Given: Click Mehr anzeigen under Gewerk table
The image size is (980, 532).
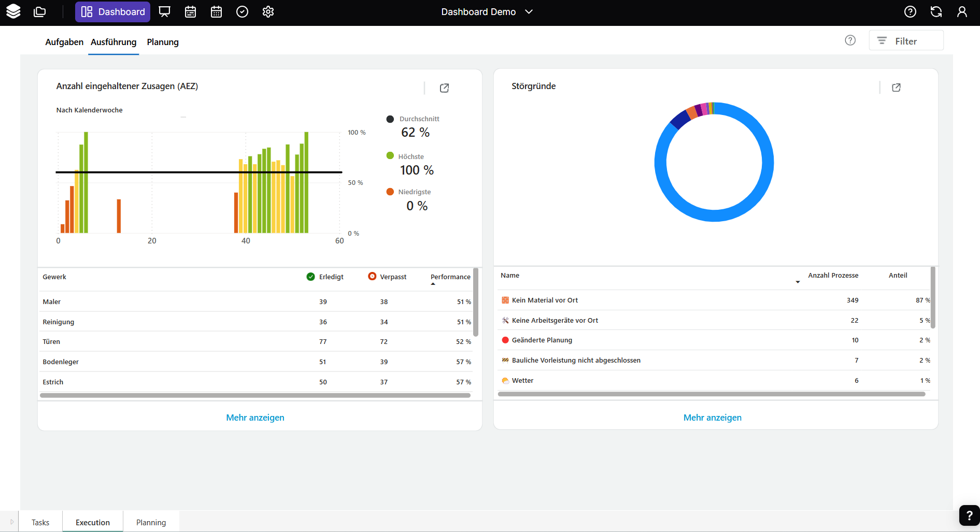Looking at the screenshot, I should tap(255, 418).
